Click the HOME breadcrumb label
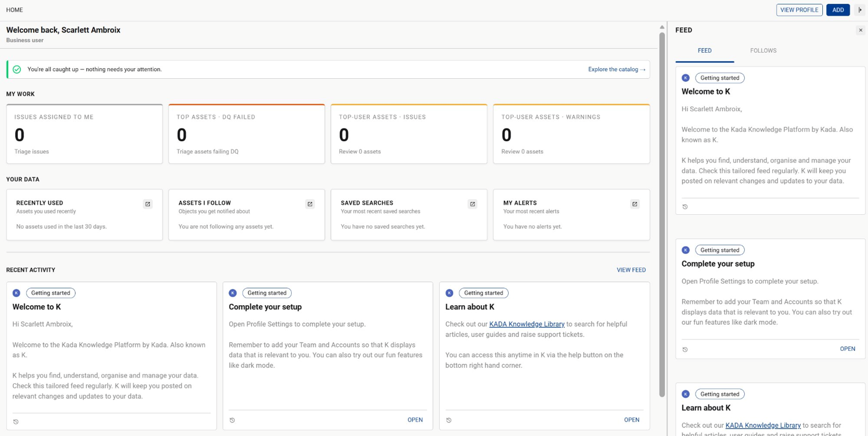This screenshot has width=868, height=436. pyautogui.click(x=14, y=10)
